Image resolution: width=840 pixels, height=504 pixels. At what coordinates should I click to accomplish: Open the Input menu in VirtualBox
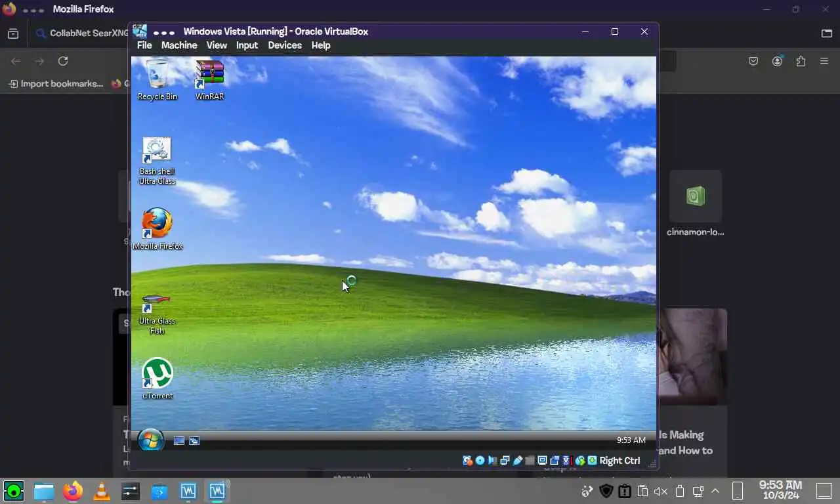pos(247,45)
